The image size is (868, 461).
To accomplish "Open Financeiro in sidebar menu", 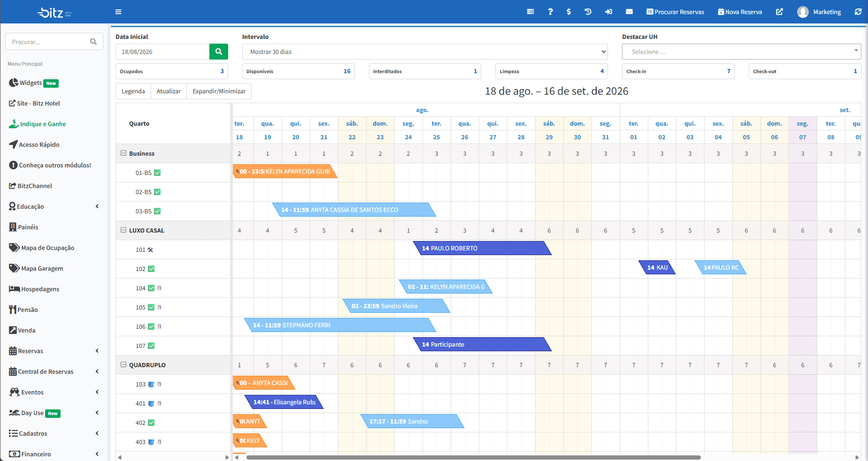I will [x=54, y=454].
